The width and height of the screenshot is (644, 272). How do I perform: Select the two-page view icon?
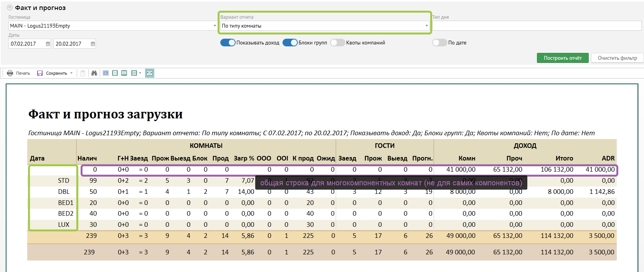coord(124,73)
